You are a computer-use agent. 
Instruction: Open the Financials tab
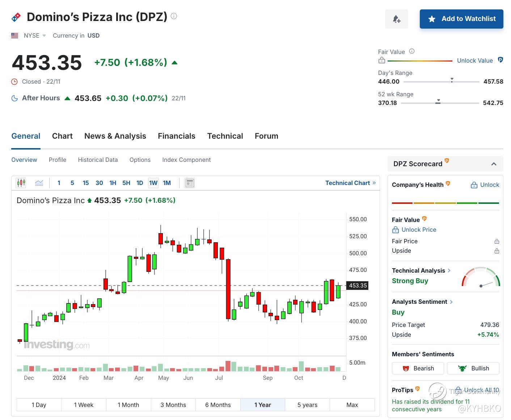(x=176, y=136)
